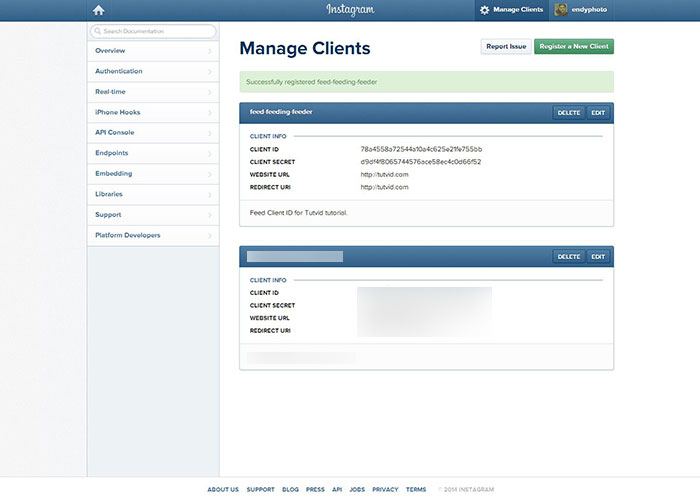Viewport: 700px width, 500px height.
Task: Open the Endpoints section
Action: [153, 153]
